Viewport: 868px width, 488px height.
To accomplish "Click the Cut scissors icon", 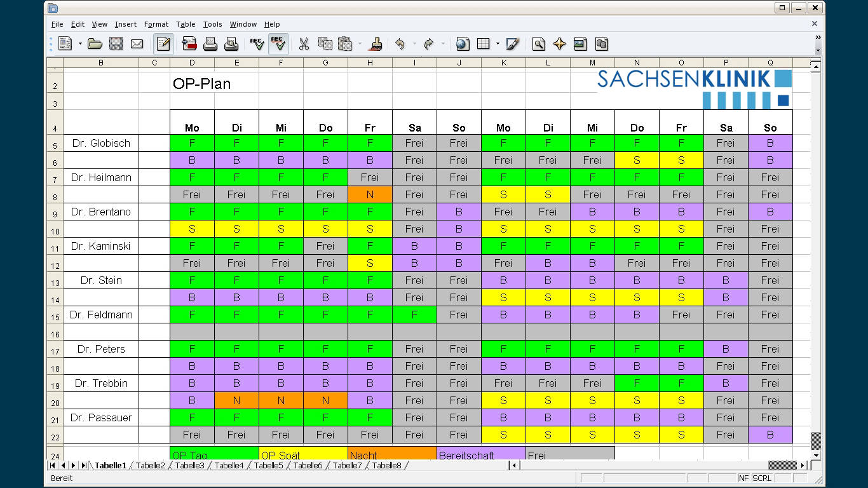I will point(304,44).
